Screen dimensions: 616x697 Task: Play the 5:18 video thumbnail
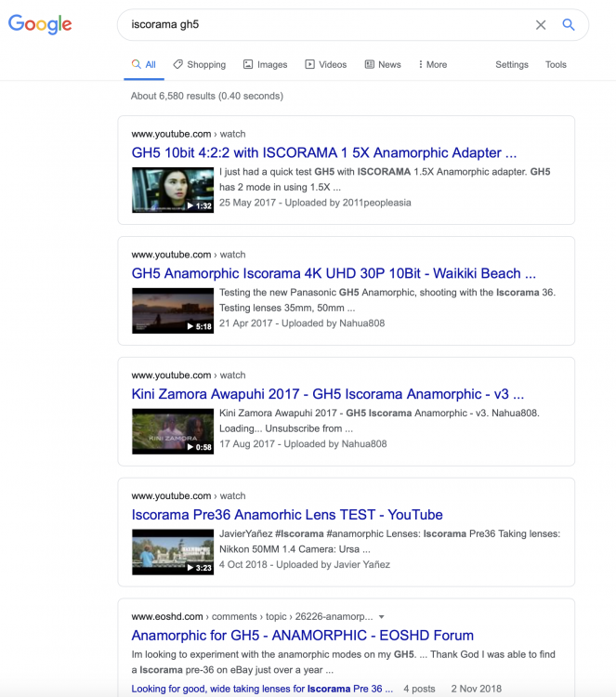[173, 310]
